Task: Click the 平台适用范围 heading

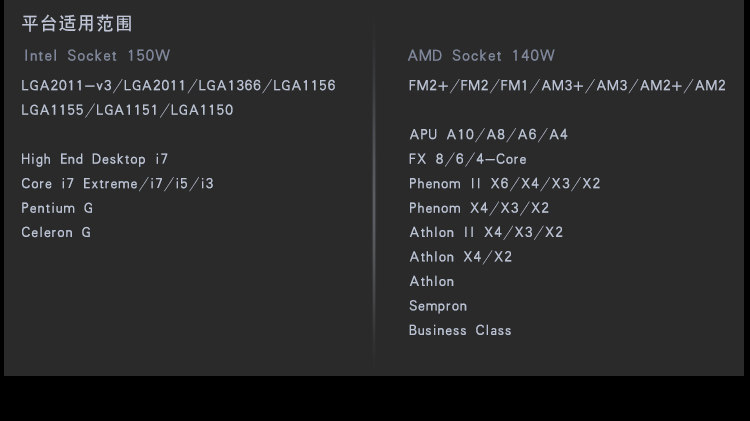Action: (x=76, y=23)
